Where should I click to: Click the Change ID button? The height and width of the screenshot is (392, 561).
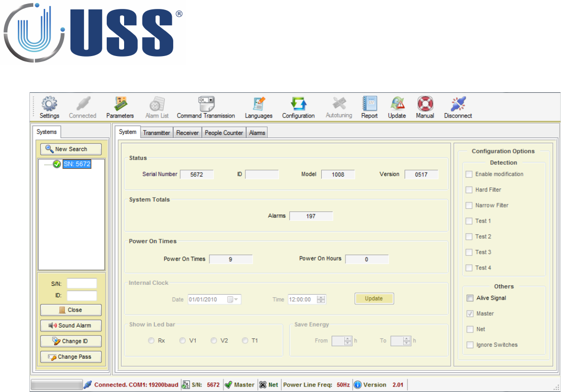coord(71,341)
